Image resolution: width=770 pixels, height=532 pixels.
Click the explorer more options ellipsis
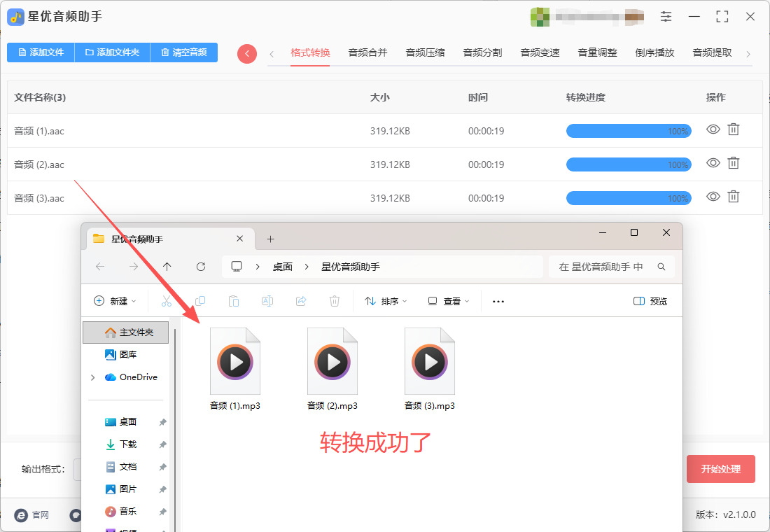(x=498, y=301)
